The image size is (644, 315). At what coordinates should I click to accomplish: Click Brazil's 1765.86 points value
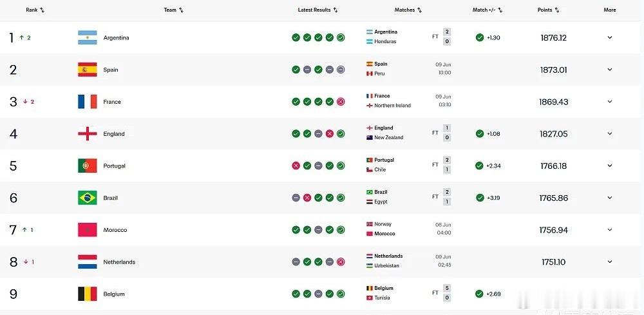554,198
